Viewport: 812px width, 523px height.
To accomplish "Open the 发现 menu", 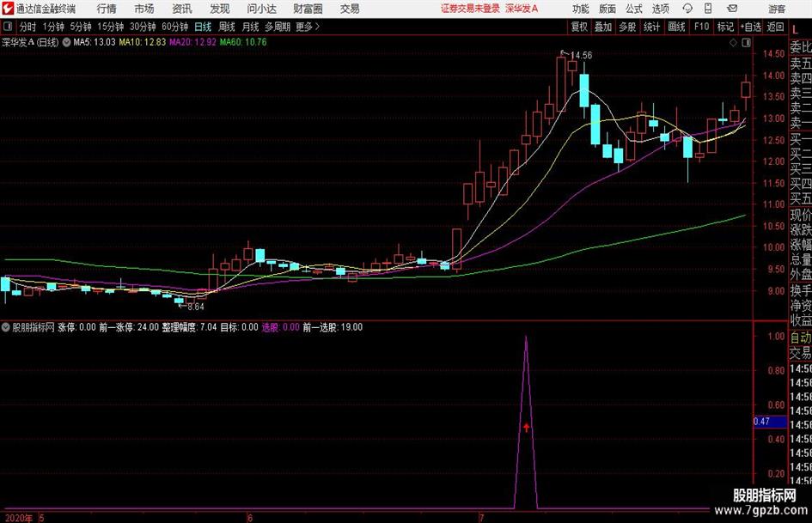I will tap(220, 9).
